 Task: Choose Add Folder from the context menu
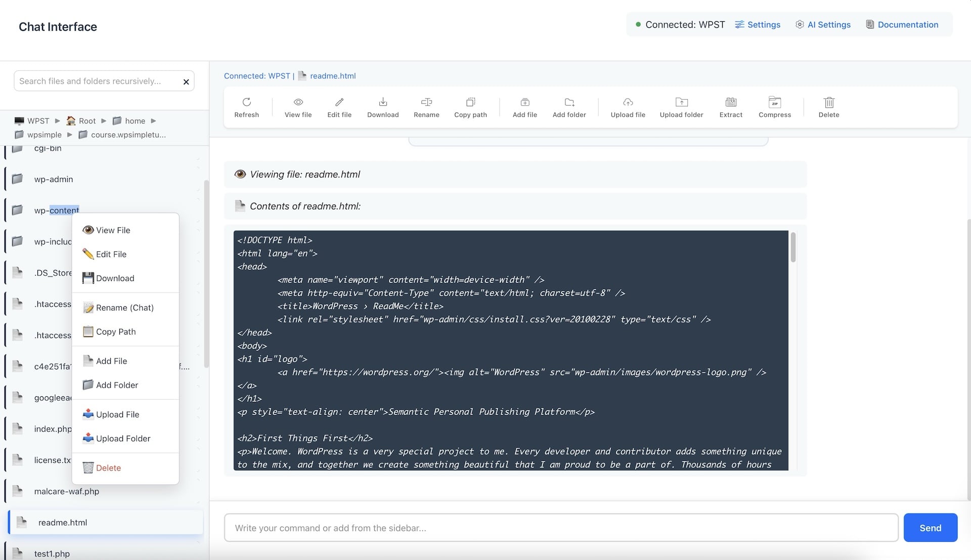[x=125, y=385]
